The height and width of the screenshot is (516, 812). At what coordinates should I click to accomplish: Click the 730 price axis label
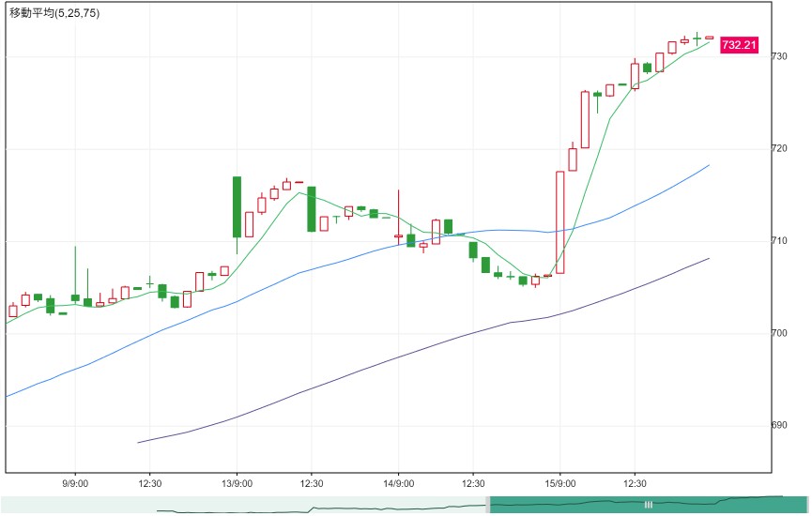pos(779,56)
